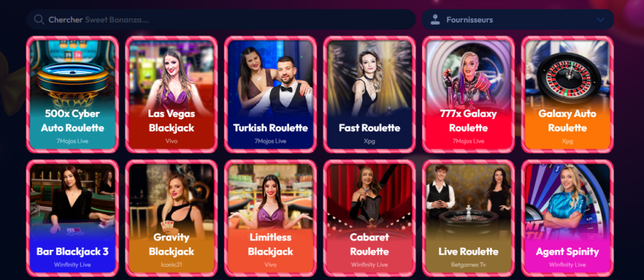Open Fast Roulette by Xpg
644x280 pixels.
[369, 94]
